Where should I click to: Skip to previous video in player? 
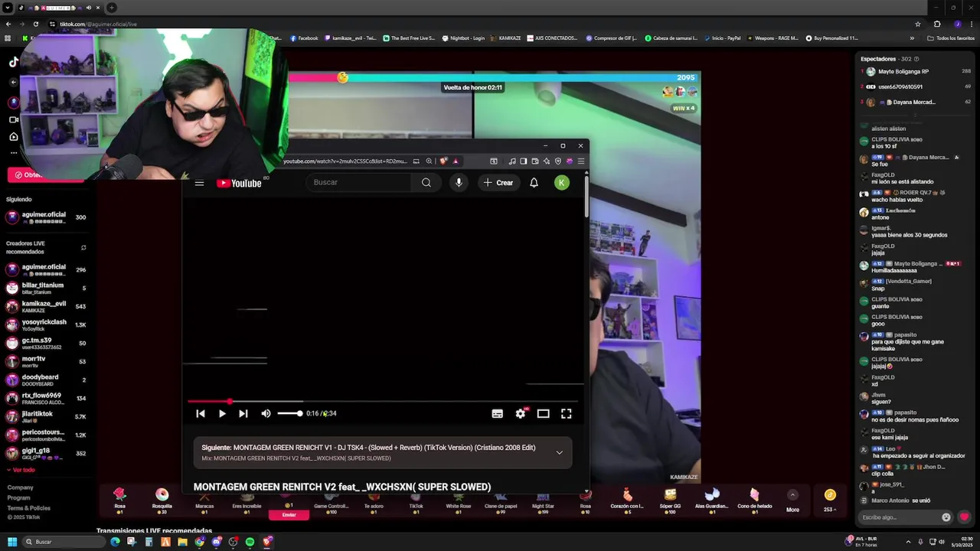[201, 413]
